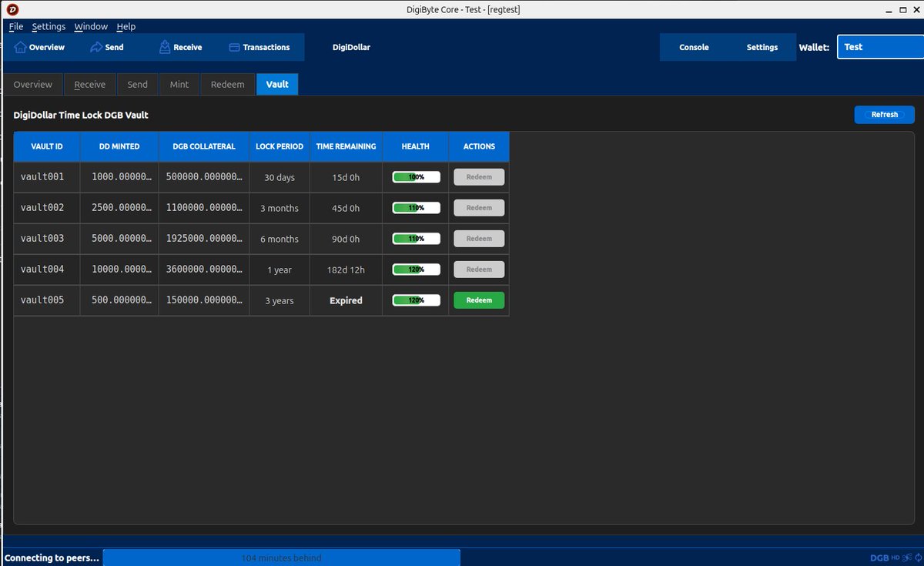The width and height of the screenshot is (924, 566).
Task: Open the Send page in main toolbar
Action: [x=107, y=47]
